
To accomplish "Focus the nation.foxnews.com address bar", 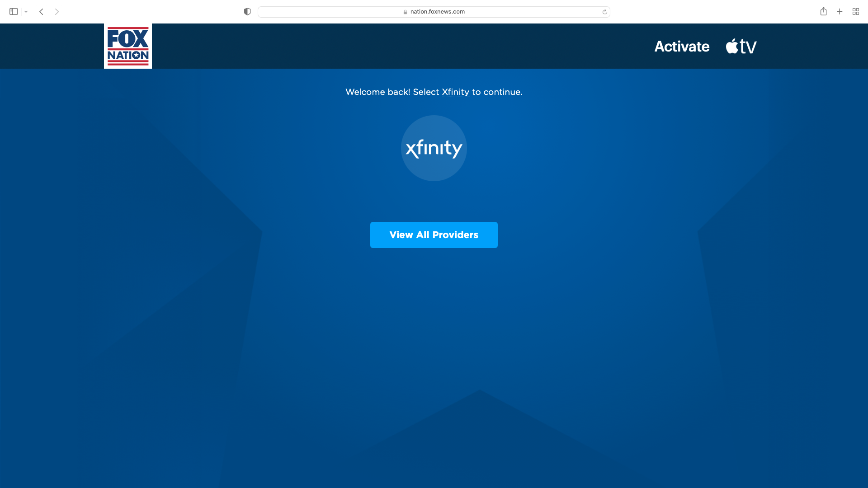I will tap(434, 12).
